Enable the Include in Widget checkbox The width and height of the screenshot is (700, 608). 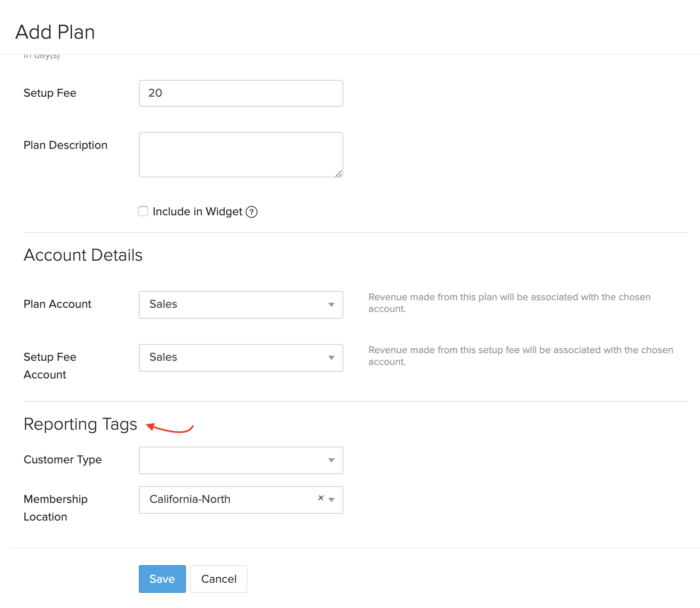coord(143,211)
